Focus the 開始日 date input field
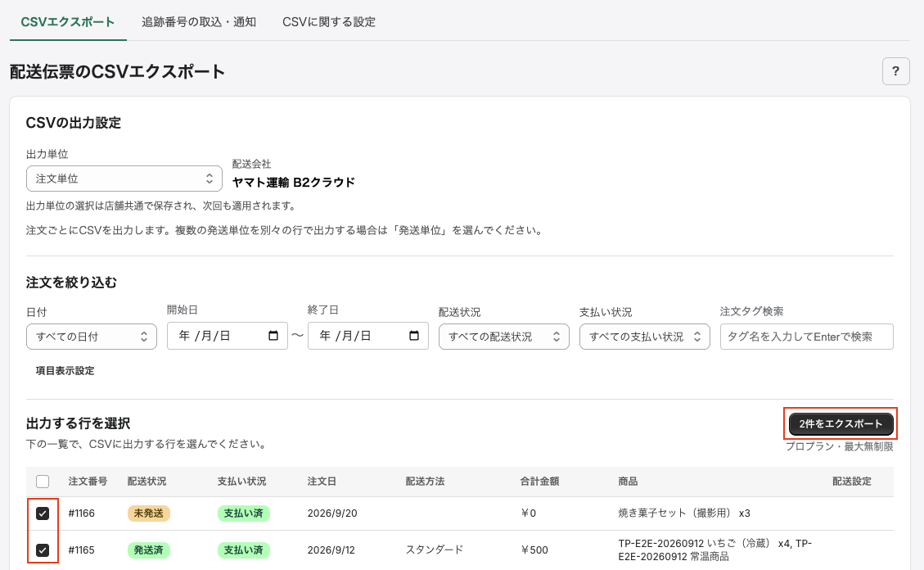This screenshot has width=924, height=570. coord(228,336)
